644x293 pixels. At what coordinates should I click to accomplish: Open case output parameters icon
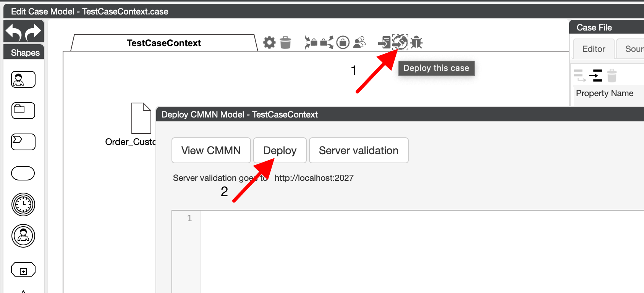[x=327, y=42]
